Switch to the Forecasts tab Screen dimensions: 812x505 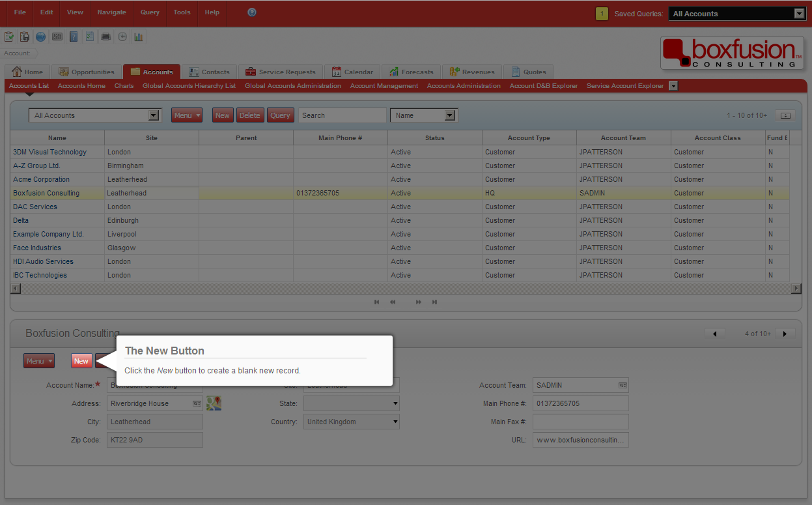pyautogui.click(x=411, y=72)
